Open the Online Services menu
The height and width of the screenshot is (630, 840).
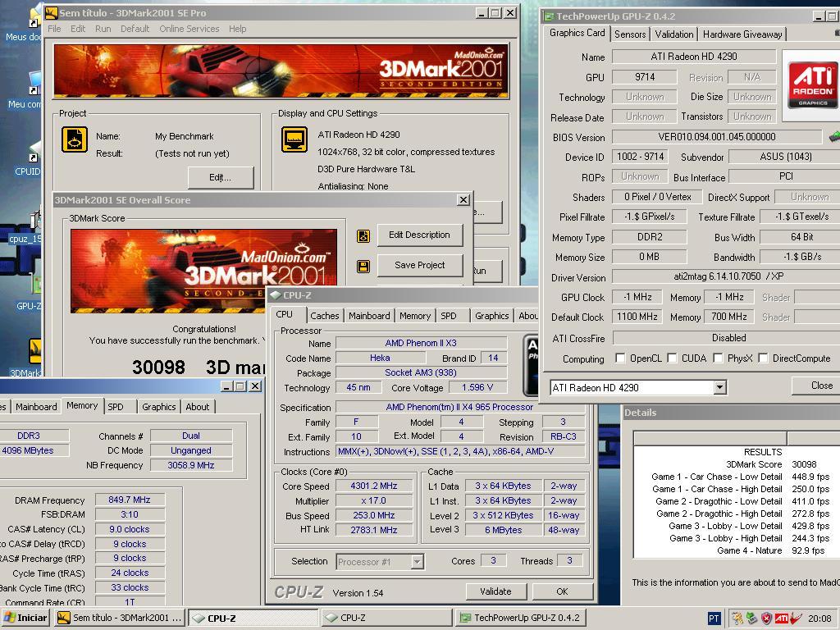(189, 29)
